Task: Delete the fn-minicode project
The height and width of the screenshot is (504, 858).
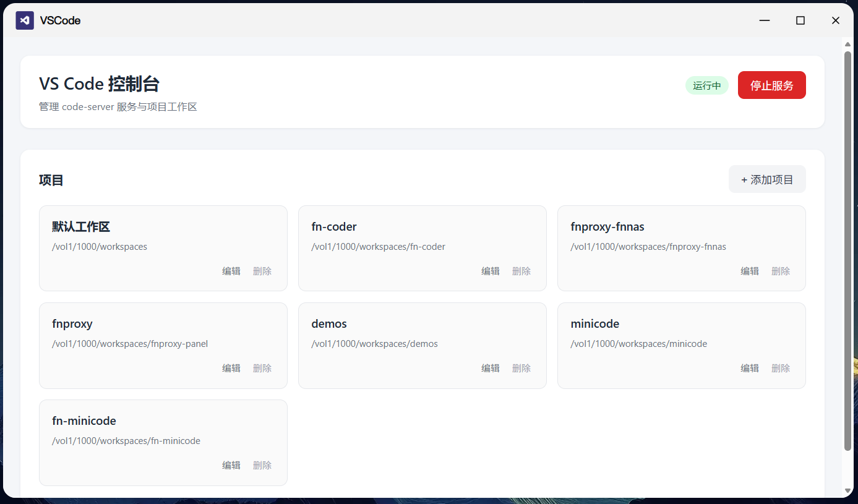Action: pos(262,465)
